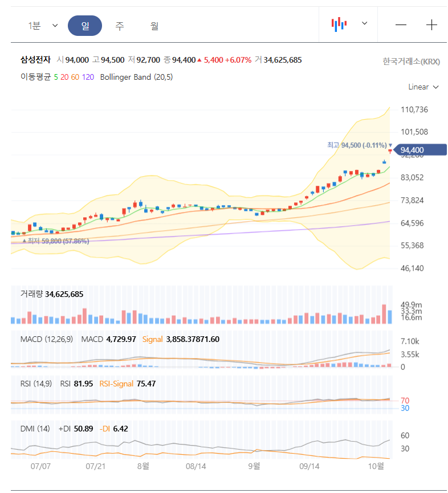Select the 일 daily chart tab
The image size is (448, 493).
click(x=85, y=26)
